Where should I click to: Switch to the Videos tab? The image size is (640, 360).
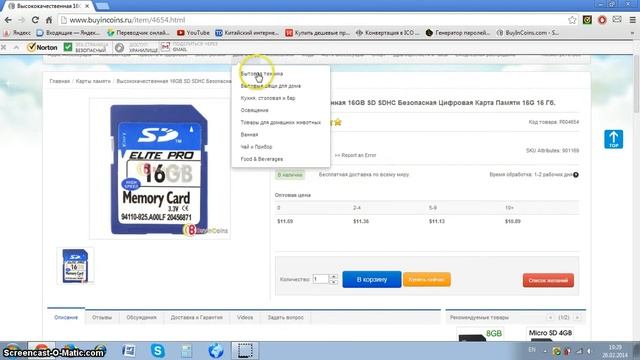pos(245,317)
